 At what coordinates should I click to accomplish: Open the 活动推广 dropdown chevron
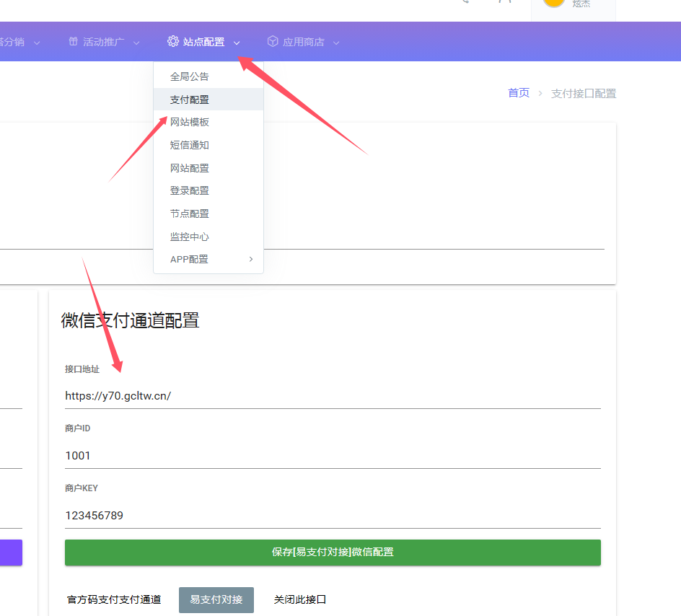(136, 41)
